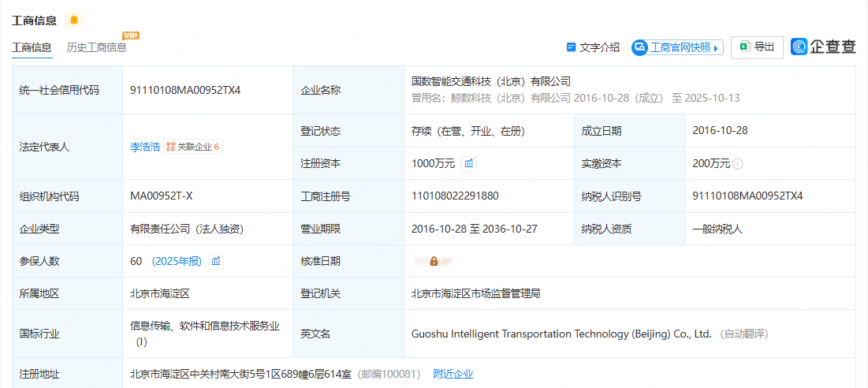Click the insured count 60

click(x=136, y=261)
